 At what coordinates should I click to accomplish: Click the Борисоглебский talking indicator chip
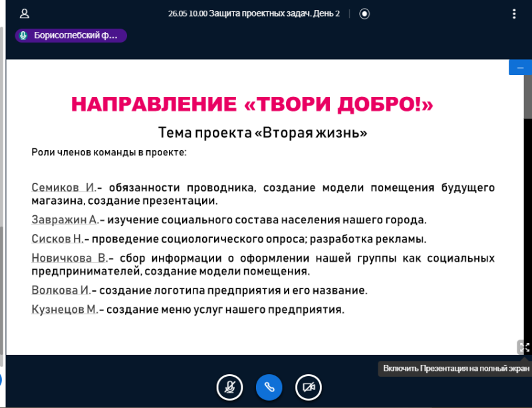coord(71,36)
